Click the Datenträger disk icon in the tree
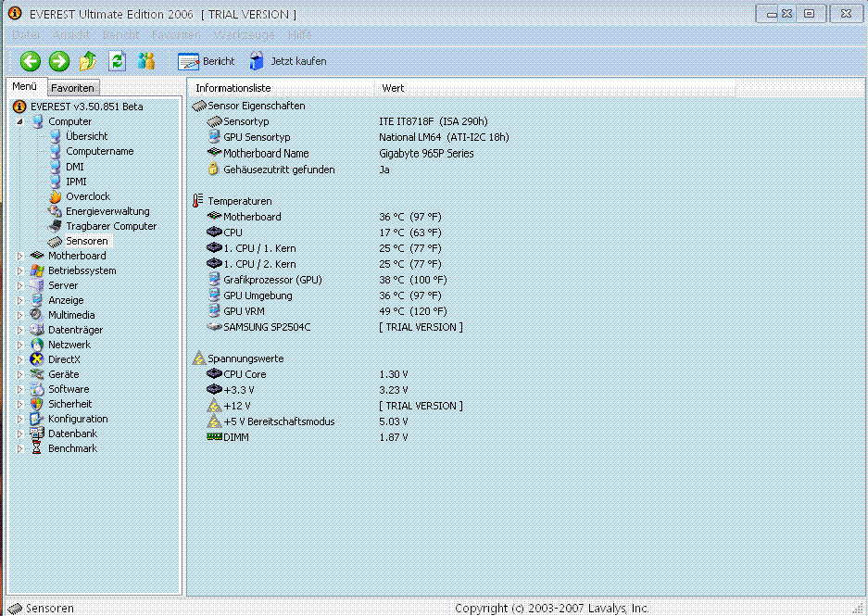 click(37, 330)
